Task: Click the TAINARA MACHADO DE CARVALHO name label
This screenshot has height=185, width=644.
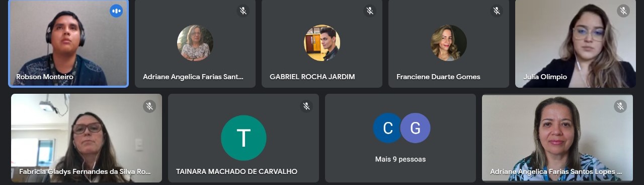Action: (236, 171)
